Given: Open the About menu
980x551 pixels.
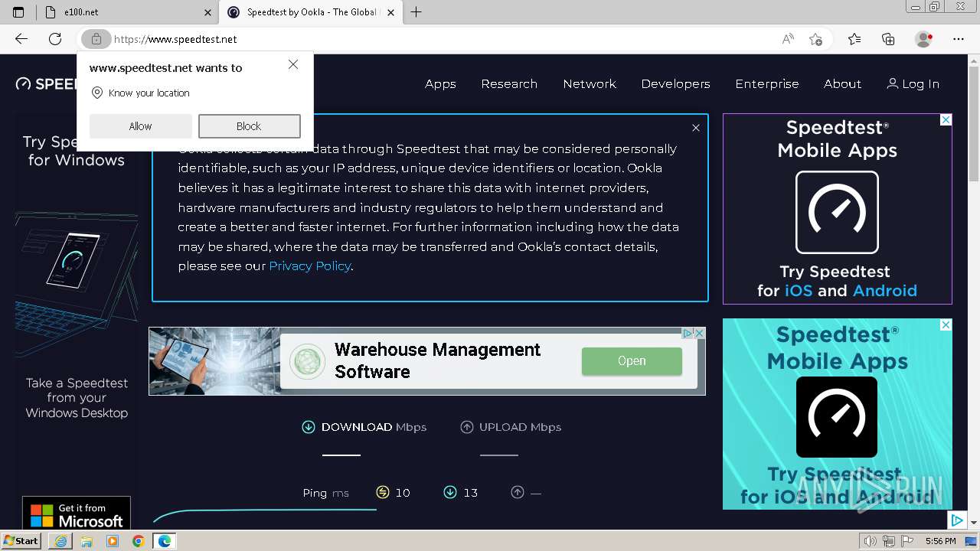Looking at the screenshot, I should pos(842,84).
